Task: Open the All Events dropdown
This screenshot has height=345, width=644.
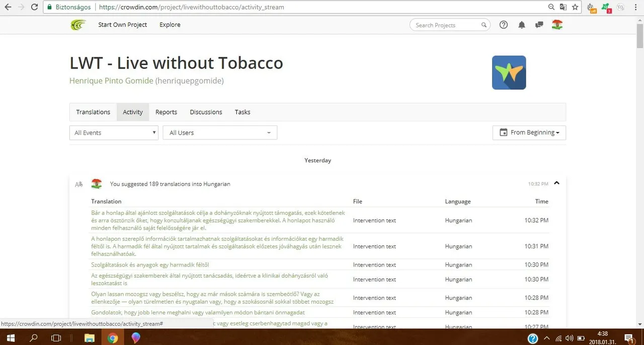Action: click(114, 132)
